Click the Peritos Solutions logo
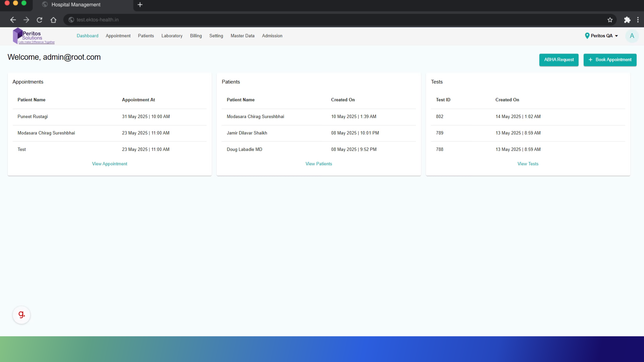 point(34,36)
